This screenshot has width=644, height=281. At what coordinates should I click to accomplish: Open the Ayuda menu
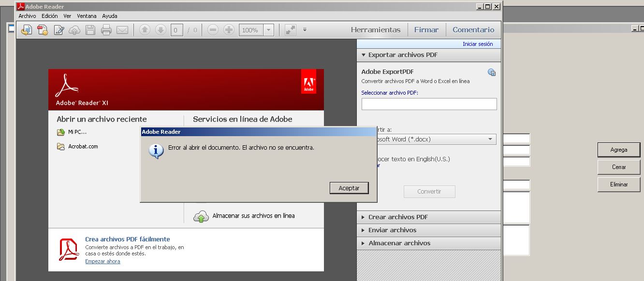click(110, 16)
